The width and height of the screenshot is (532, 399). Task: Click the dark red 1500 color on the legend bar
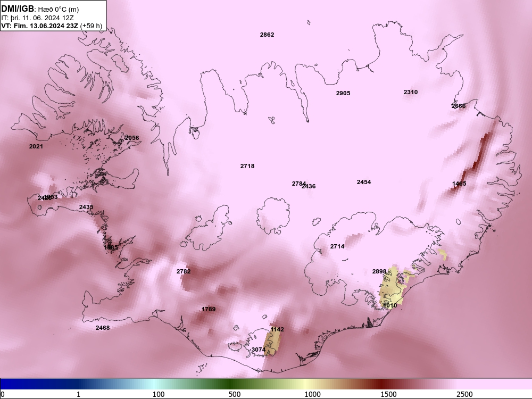pyautogui.click(x=383, y=384)
